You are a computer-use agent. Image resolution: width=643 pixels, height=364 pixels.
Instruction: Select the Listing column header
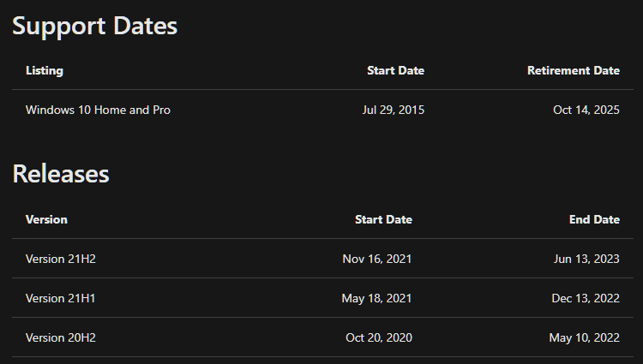coord(45,70)
